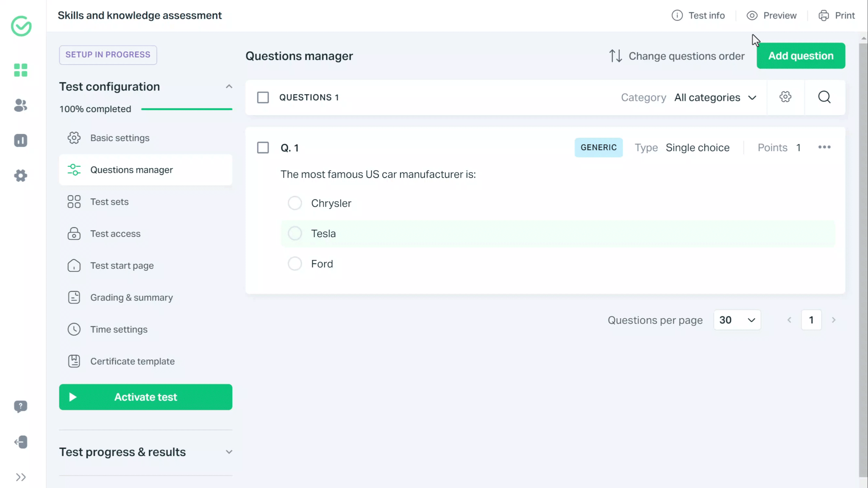Click the 100% completed progress bar
This screenshot has width=868, height=488.
pyautogui.click(x=187, y=108)
